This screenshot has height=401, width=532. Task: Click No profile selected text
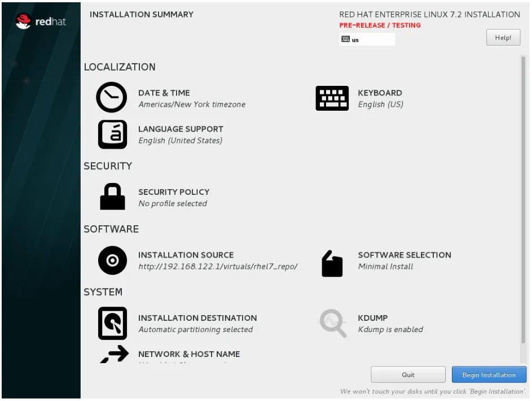coord(173,203)
